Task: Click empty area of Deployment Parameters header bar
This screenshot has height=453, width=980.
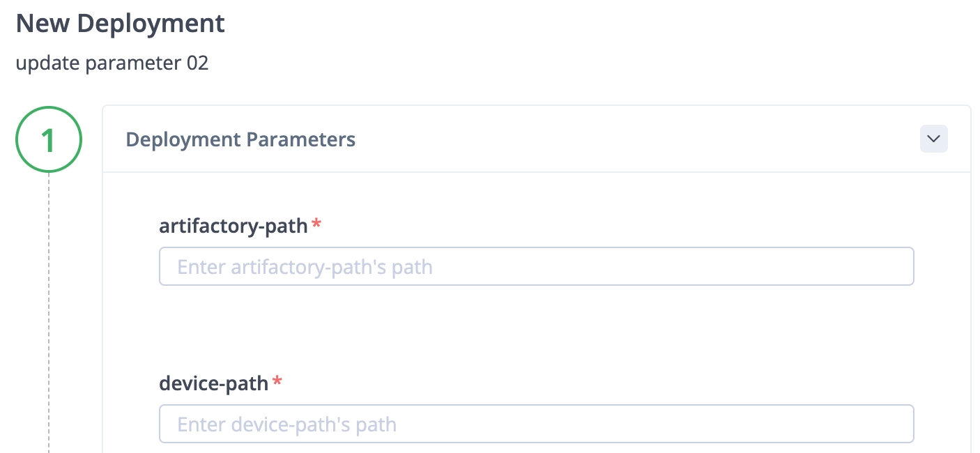Action: tap(627, 139)
